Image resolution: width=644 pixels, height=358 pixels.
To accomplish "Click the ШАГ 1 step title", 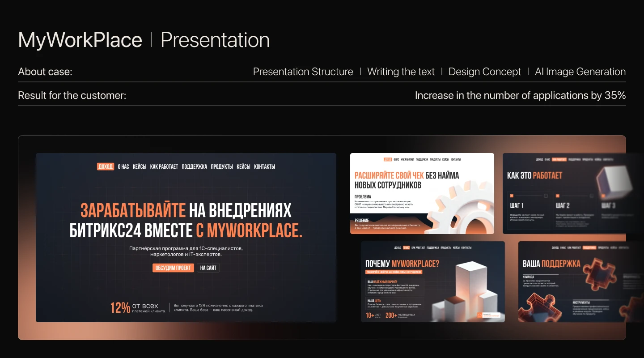I will pyautogui.click(x=517, y=205).
